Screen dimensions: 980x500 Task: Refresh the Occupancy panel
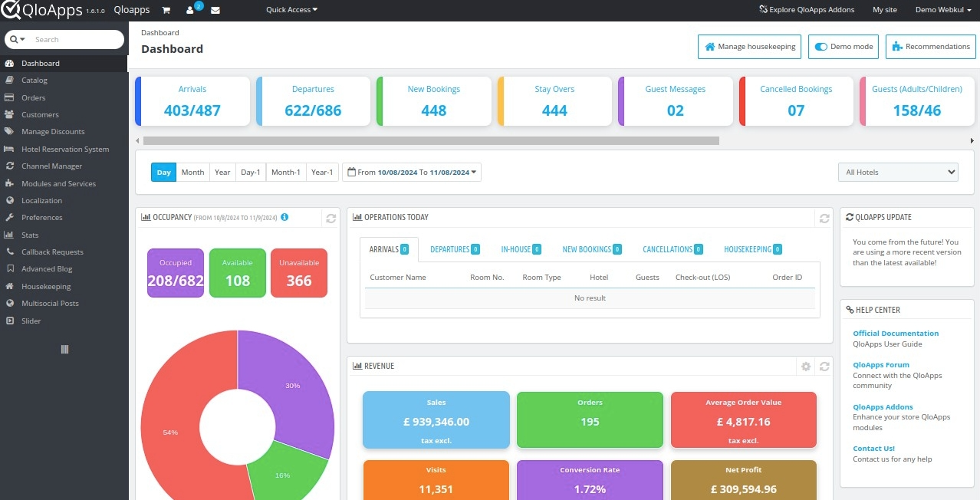pos(331,218)
